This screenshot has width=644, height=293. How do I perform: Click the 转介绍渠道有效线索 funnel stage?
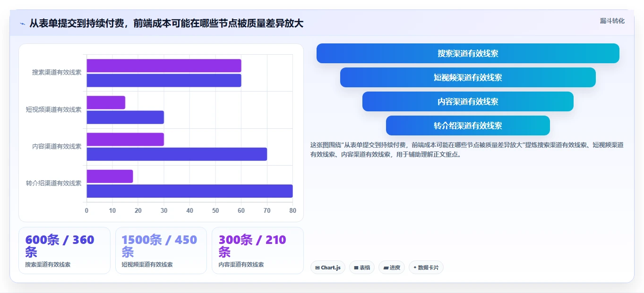coord(468,126)
